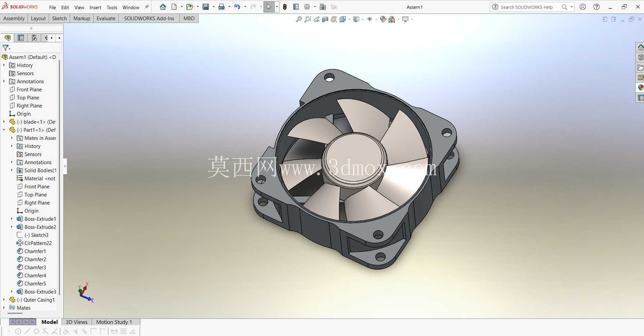Open the Options gear dropdown arrow
The height and width of the screenshot is (336, 644).
point(315,7)
